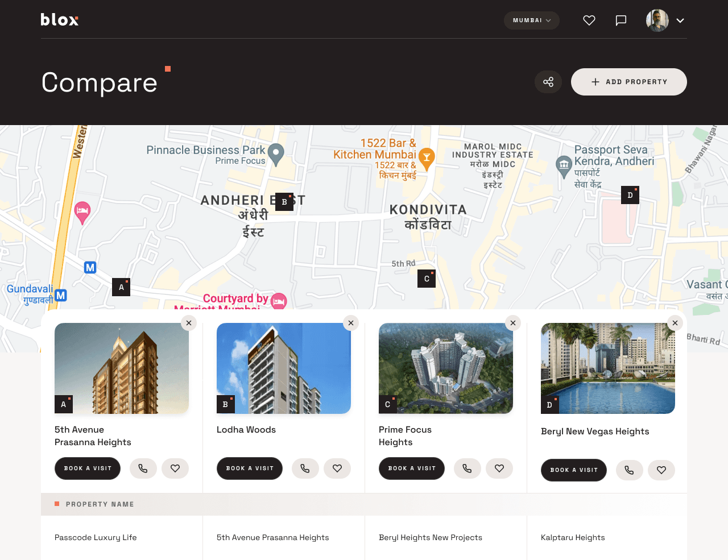
Task: Remove 5th Avenue Prasanna Heights card
Action: pyautogui.click(x=189, y=323)
